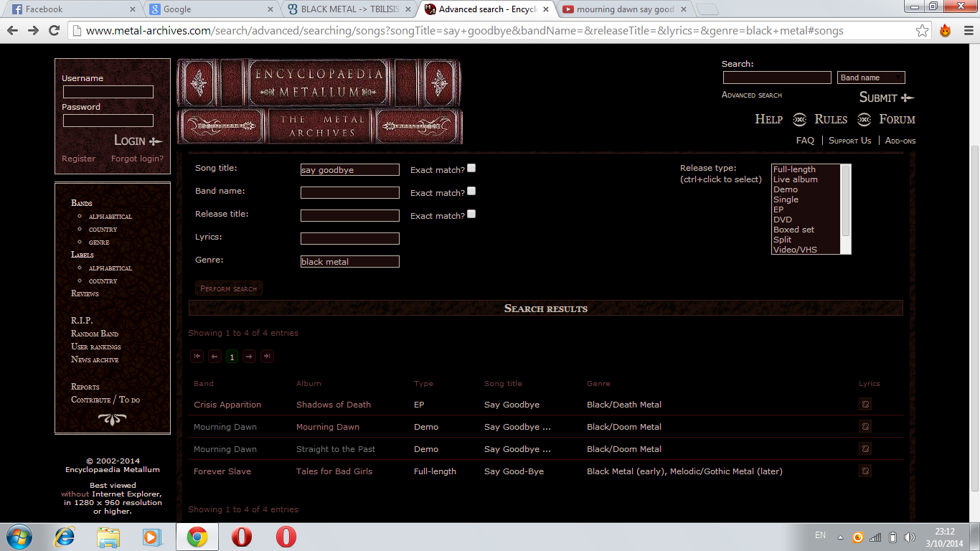
Task: Toggle Exact match for Song title
Action: tap(471, 169)
